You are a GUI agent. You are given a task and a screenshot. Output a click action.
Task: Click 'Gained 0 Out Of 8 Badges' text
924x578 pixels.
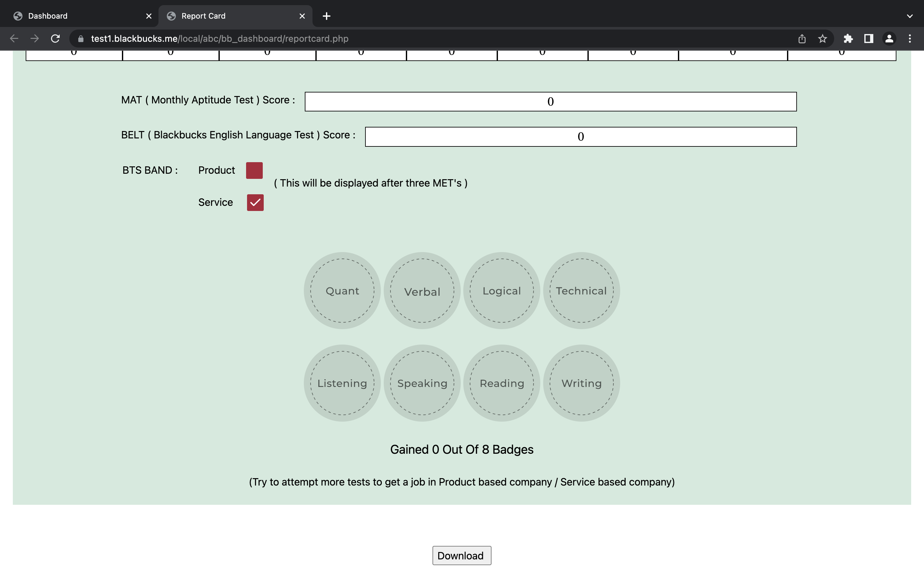[462, 450]
